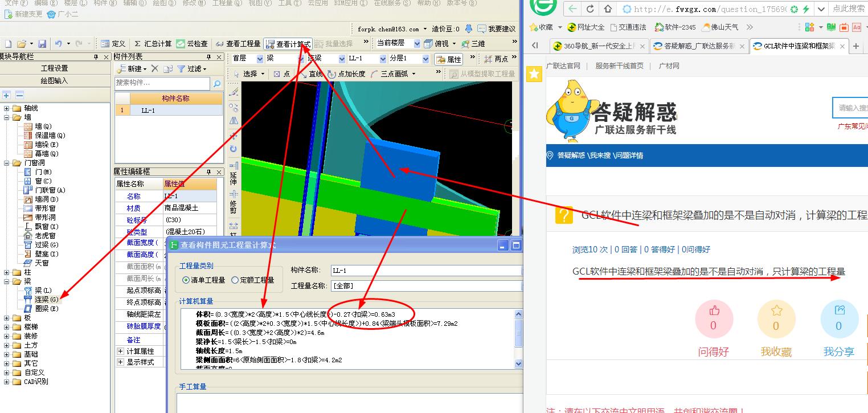Click the expand-all plus button in navigator

click(x=7, y=95)
